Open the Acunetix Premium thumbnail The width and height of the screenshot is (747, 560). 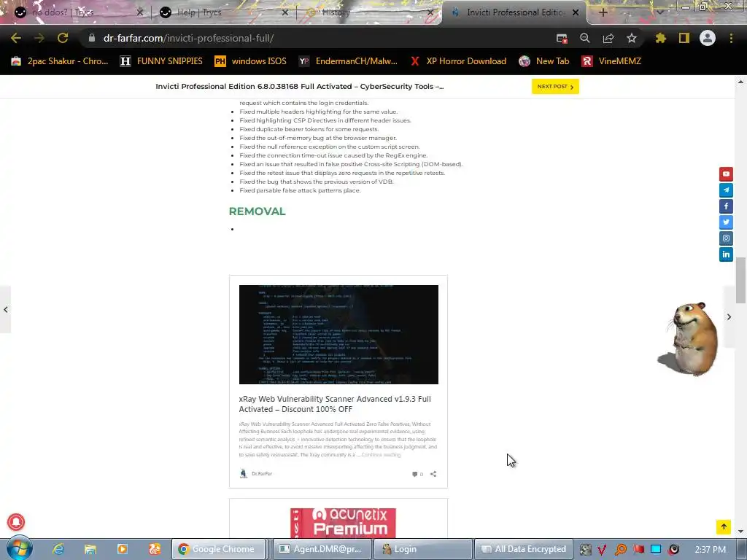pos(343,522)
